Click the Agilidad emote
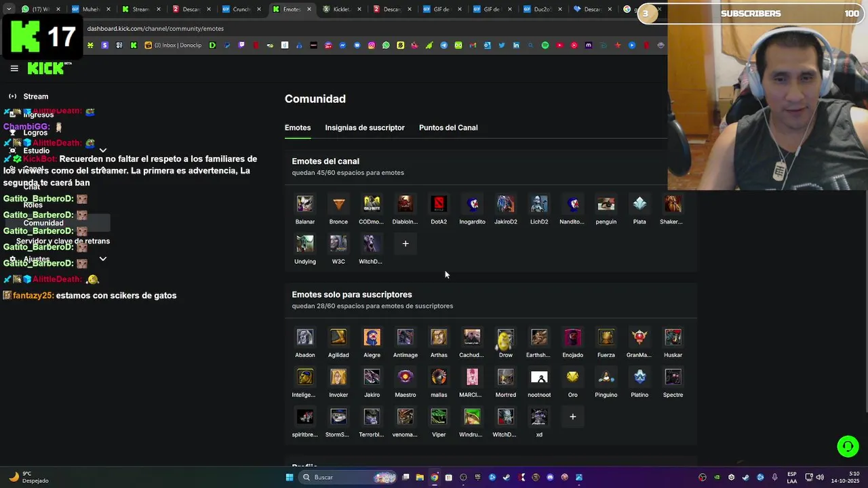The height and width of the screenshot is (488, 868). tap(338, 338)
